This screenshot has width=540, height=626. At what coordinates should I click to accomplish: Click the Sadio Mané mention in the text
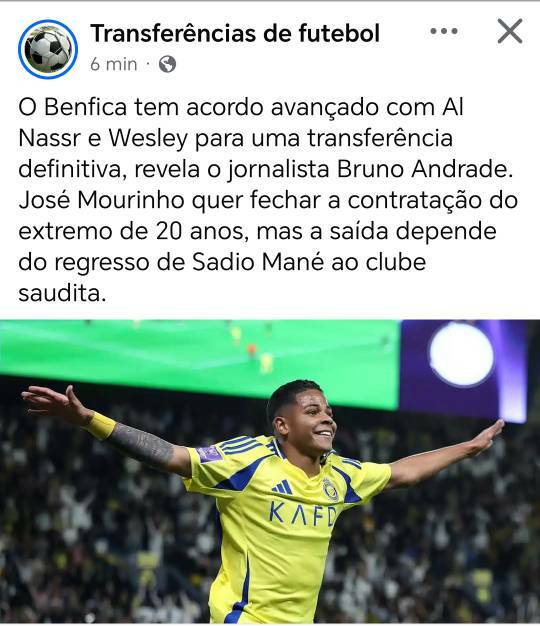tap(258, 262)
